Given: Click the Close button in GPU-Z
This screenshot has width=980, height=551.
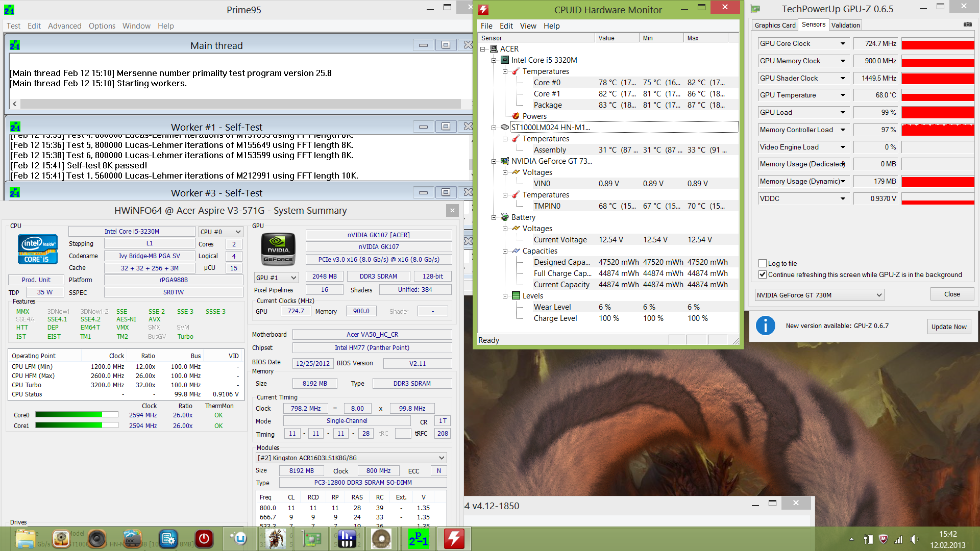Looking at the screenshot, I should point(951,294).
